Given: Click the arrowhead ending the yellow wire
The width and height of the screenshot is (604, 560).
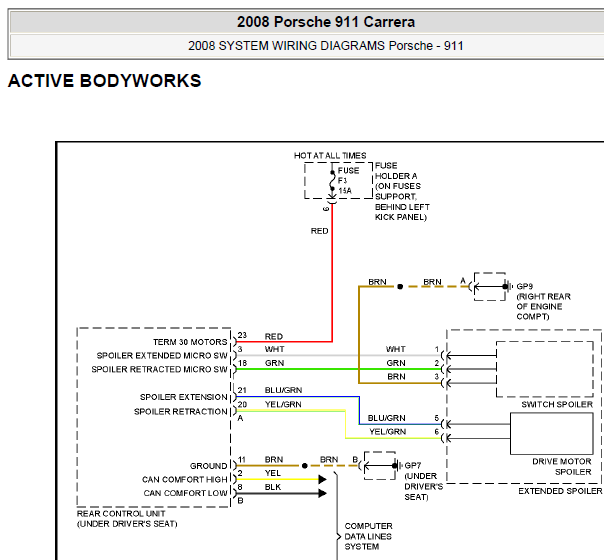Looking at the screenshot, I should [322, 480].
